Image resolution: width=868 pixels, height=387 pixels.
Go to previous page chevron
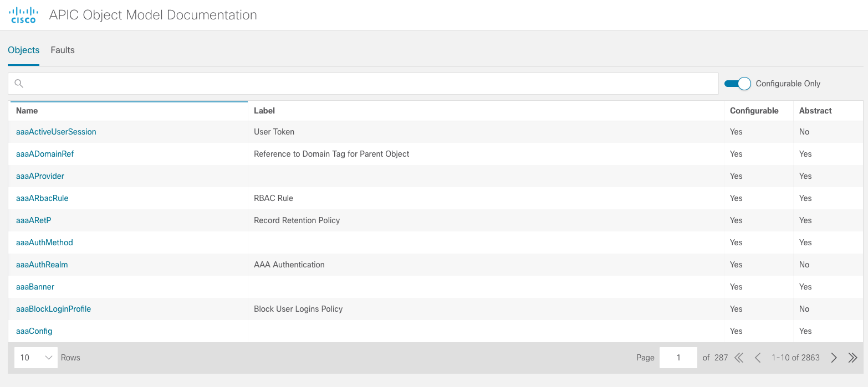click(x=758, y=358)
